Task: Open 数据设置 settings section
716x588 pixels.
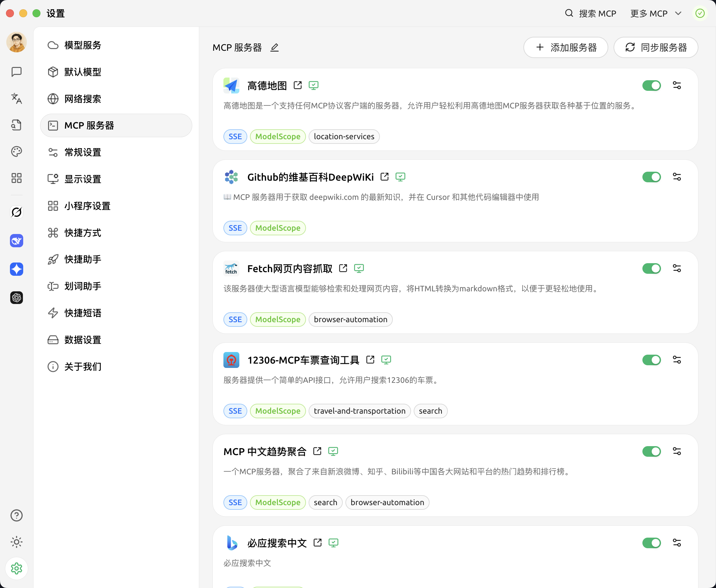Action: [x=116, y=339]
